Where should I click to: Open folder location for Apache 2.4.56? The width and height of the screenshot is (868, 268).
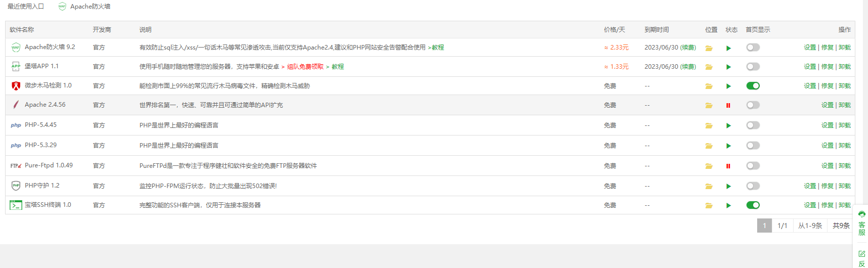click(709, 105)
